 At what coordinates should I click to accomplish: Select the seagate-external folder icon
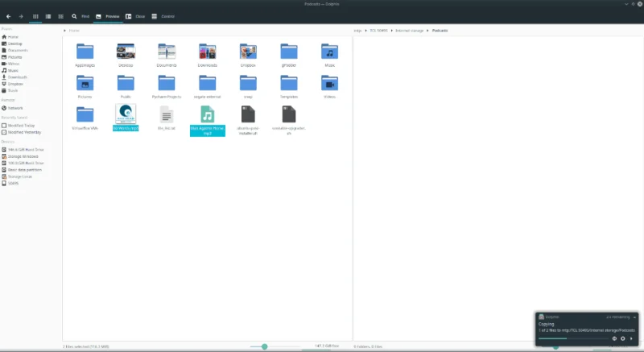(x=208, y=83)
